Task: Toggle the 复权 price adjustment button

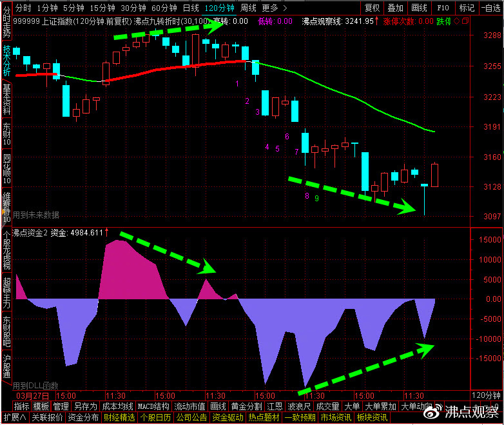Action: (x=373, y=8)
